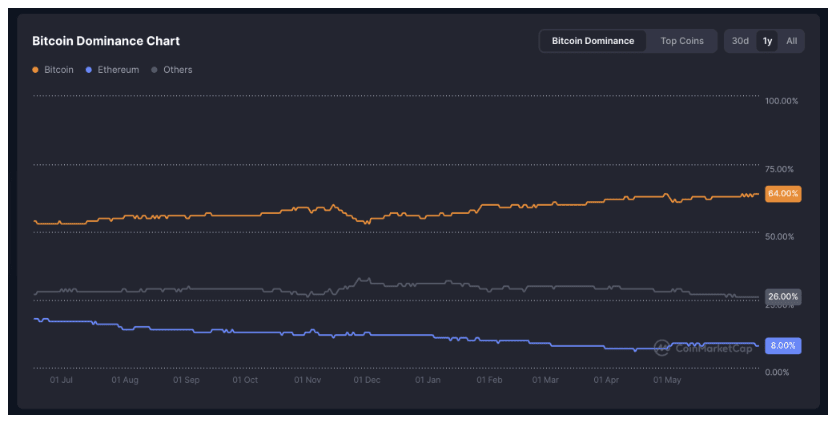Click the 26.00% Others value badge
Screen dimensions: 837x427
tap(782, 297)
